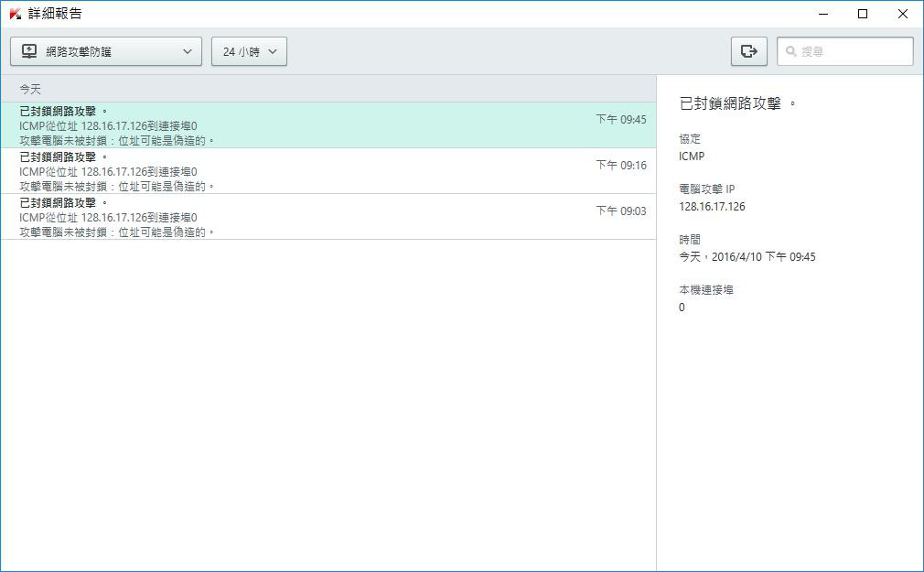Select the blocked attack entry at 下午 09:45

328,125
